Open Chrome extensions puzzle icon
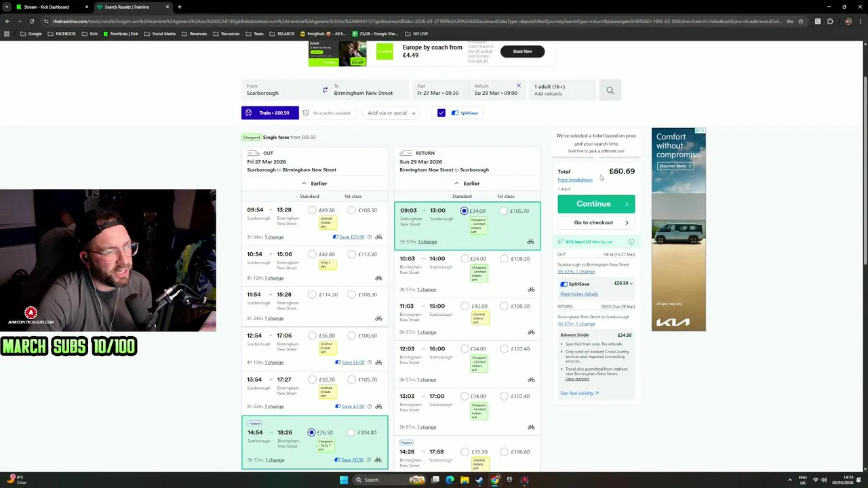 pos(830,21)
